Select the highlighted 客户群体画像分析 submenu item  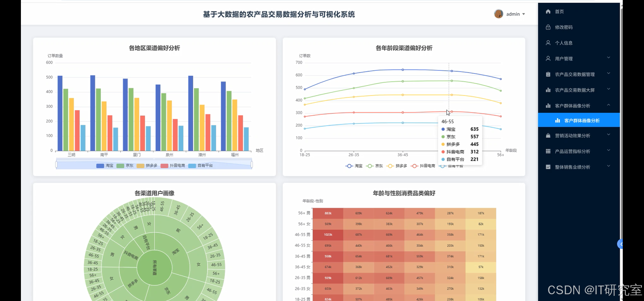pyautogui.click(x=579, y=120)
